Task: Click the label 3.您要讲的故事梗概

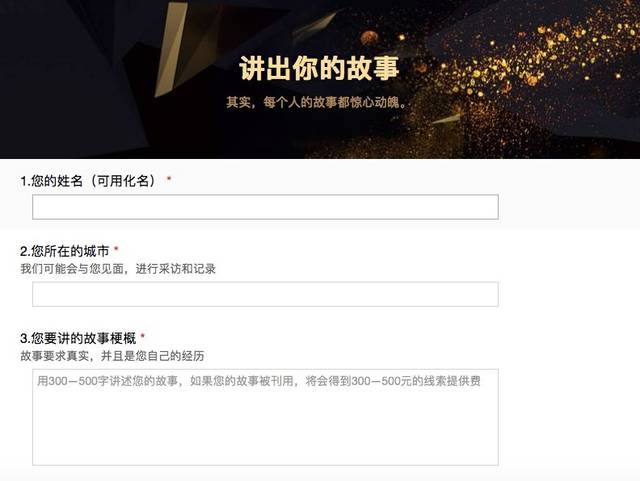Action: point(78,338)
